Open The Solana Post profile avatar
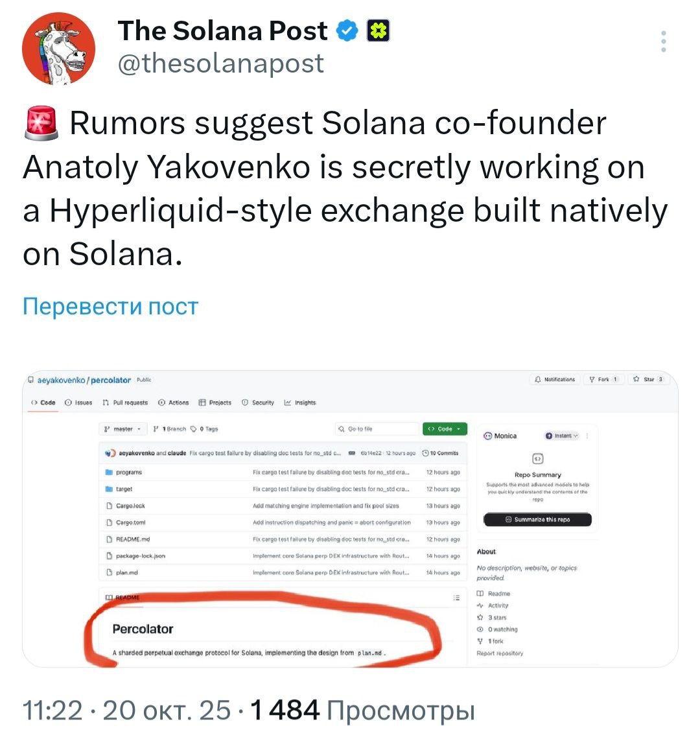This screenshot has height=737, width=700. [59, 47]
